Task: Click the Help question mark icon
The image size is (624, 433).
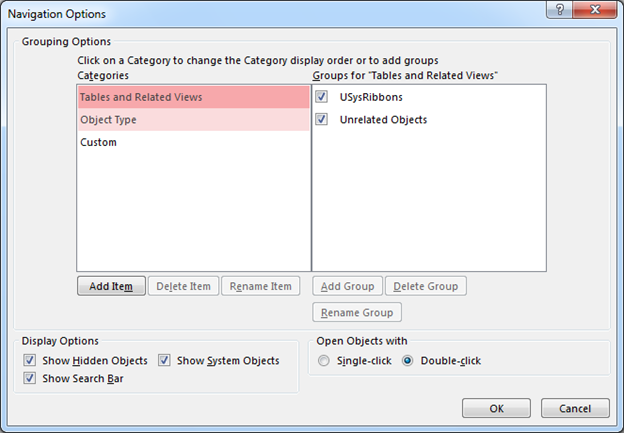Action: 560,10
